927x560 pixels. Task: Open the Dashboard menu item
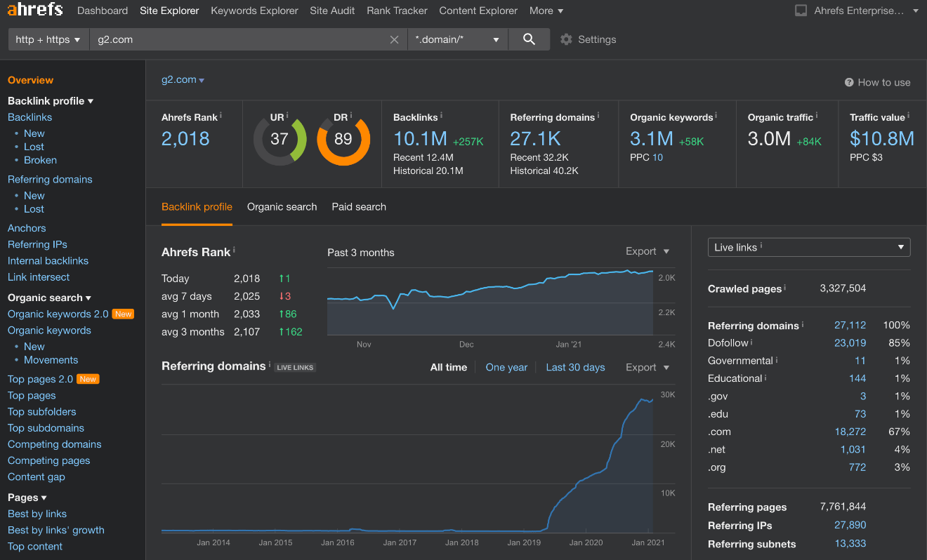tap(103, 11)
